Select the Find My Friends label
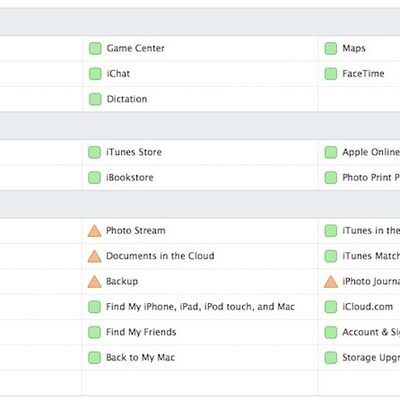Image resolution: width=400 pixels, height=400 pixels. point(141,332)
